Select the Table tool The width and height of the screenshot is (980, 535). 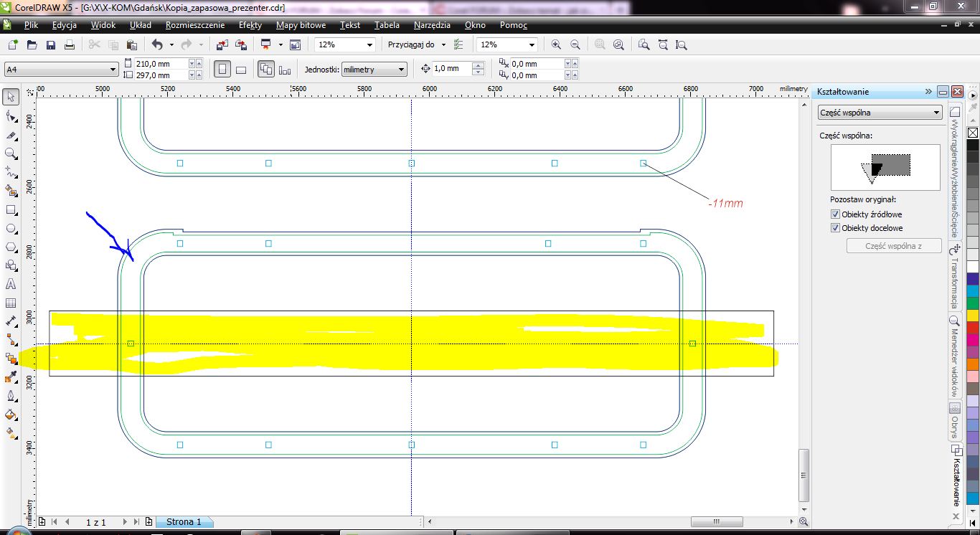11,303
